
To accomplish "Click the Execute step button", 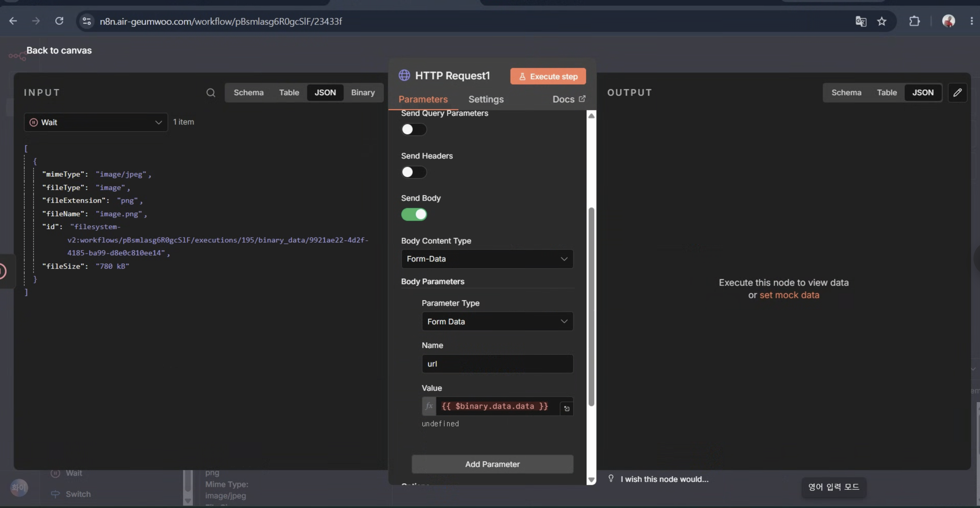I will pos(548,77).
